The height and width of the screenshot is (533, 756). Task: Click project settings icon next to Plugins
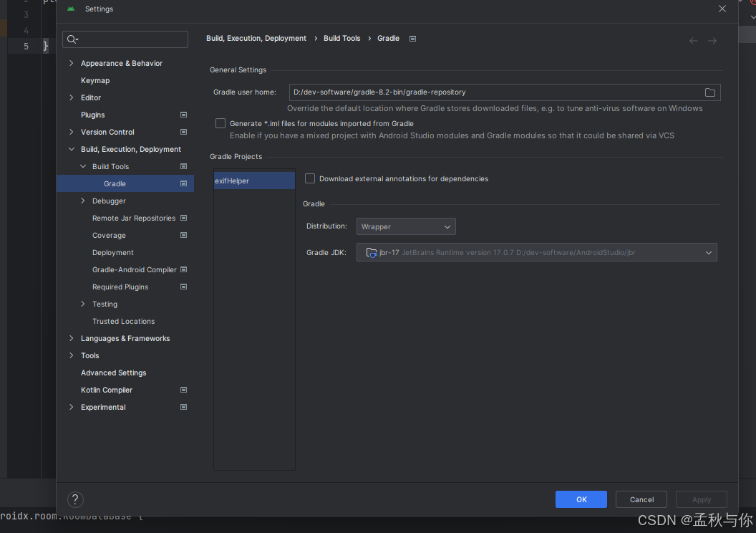pyautogui.click(x=184, y=115)
